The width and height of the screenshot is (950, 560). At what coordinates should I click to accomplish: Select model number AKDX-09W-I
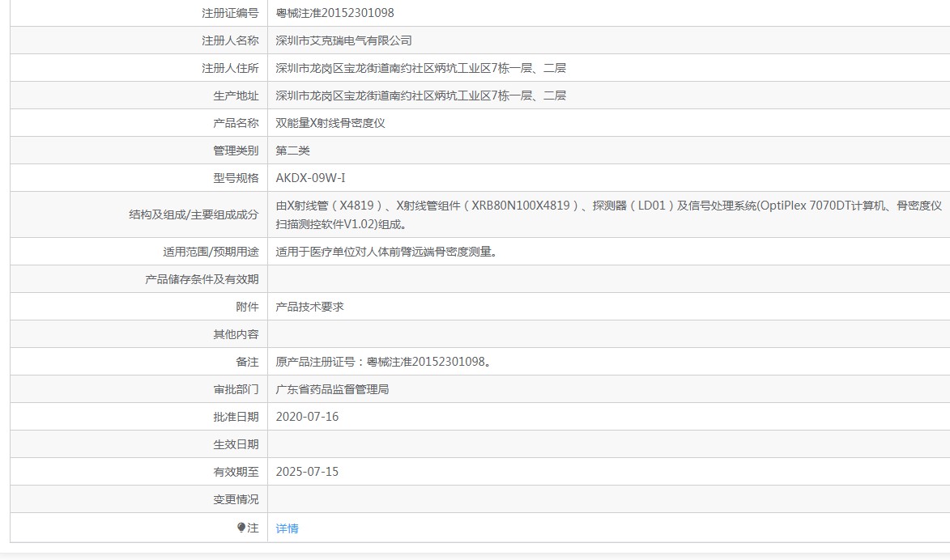pos(310,178)
